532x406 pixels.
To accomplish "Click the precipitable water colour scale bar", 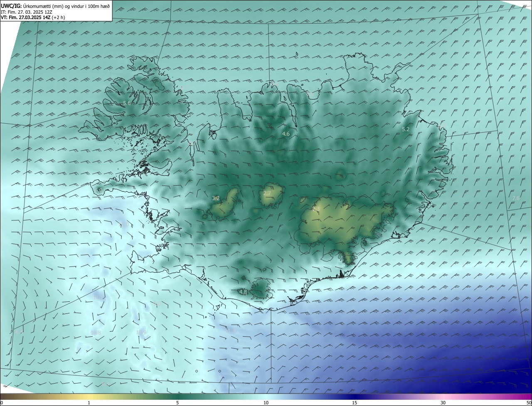I will [x=266, y=397].
